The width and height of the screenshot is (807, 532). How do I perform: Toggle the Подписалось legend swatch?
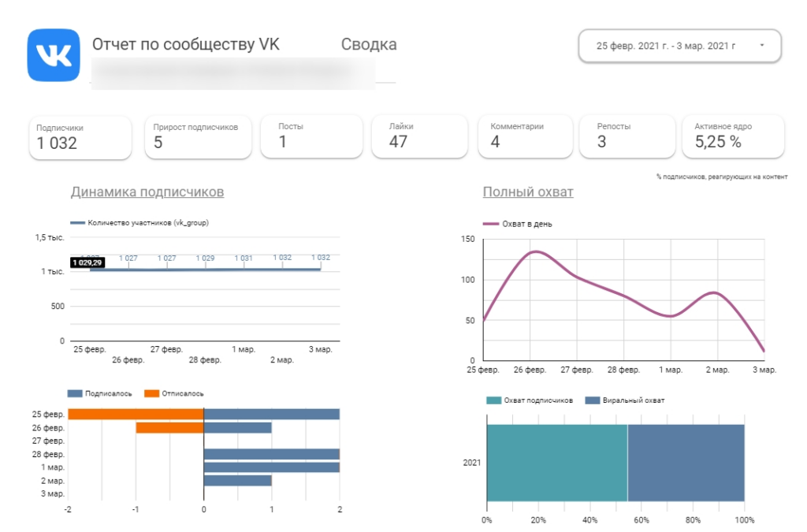(76, 393)
